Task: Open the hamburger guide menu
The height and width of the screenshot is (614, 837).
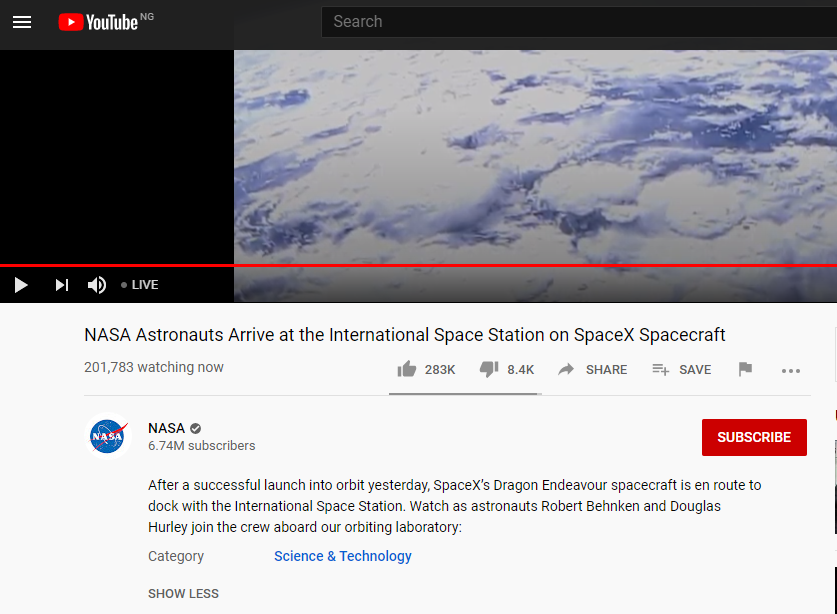Action: coord(22,22)
